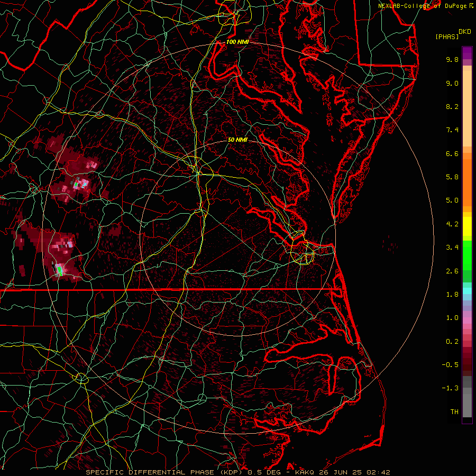Click the 2.6 scale value
This screenshot has width=476, height=476.
coord(452,271)
